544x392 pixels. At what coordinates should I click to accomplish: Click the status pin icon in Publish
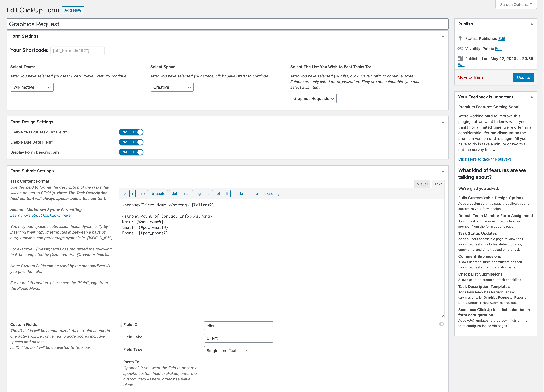point(460,38)
